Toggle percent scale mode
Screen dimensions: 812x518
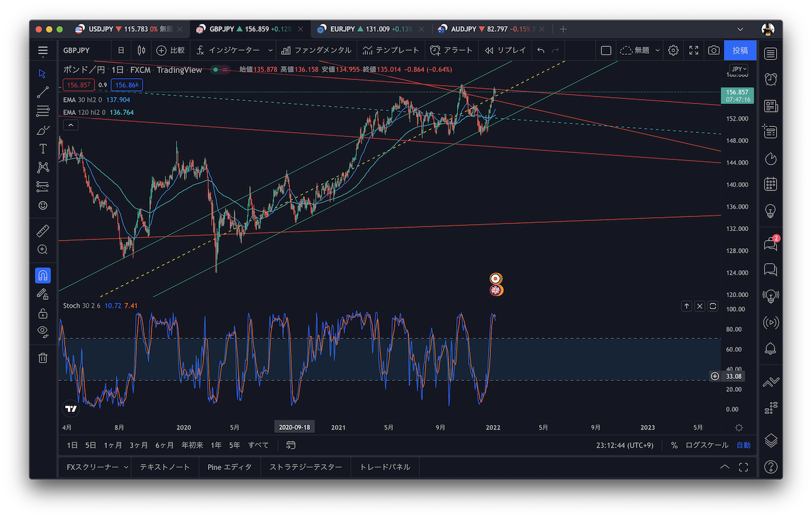pyautogui.click(x=674, y=445)
